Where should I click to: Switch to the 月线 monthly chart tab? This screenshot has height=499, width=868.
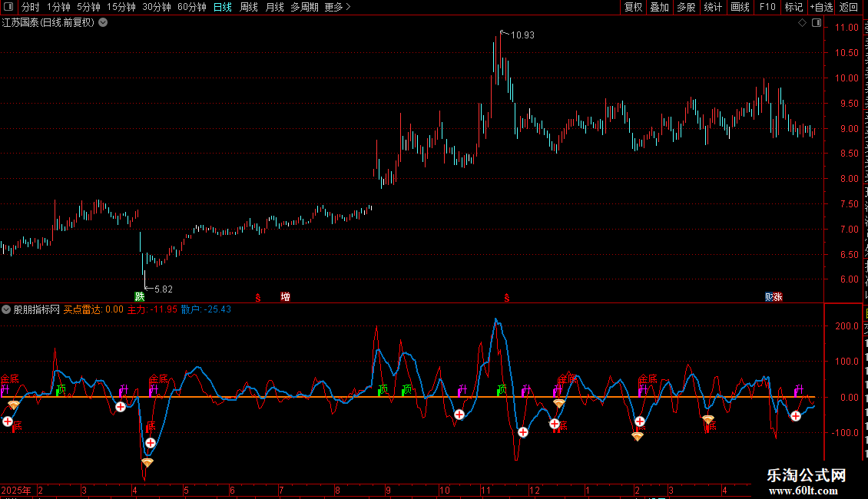[274, 7]
